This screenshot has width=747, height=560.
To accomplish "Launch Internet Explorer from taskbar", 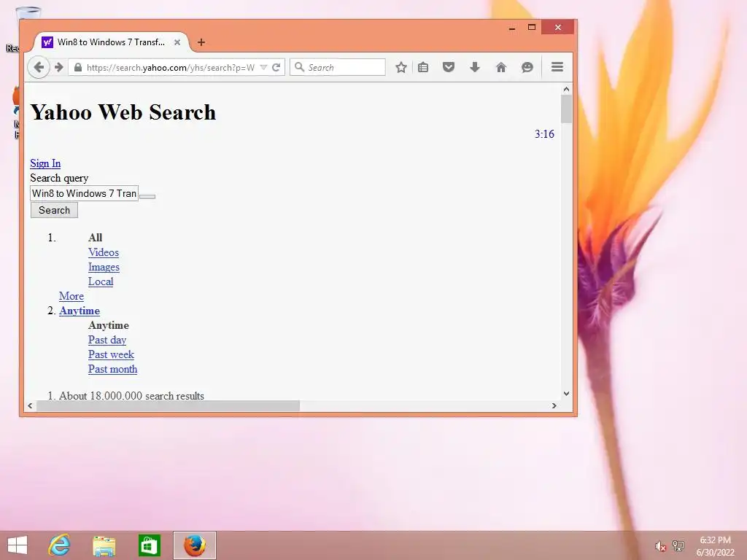I will click(59, 545).
